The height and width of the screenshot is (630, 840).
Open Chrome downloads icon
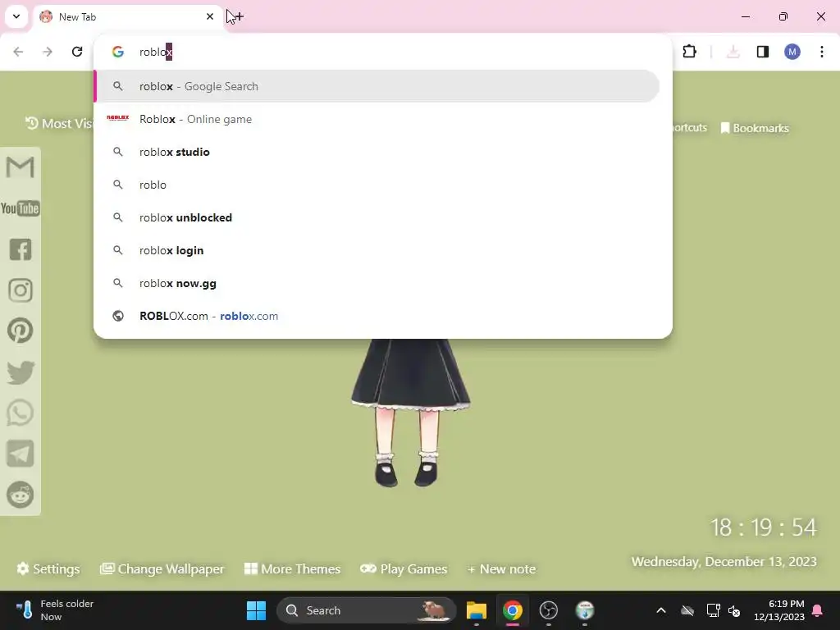[x=733, y=52]
